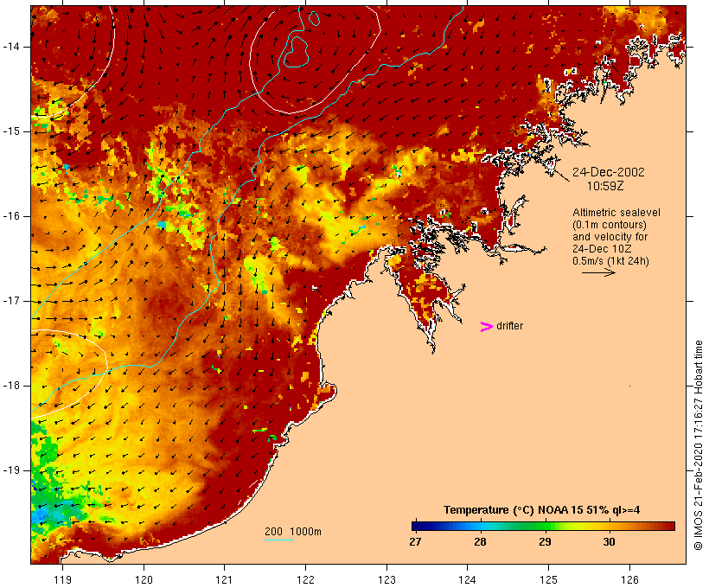This screenshot has height=588, width=709.
Task: Click the white sea-level contour loop near -18
Action: 68,373
